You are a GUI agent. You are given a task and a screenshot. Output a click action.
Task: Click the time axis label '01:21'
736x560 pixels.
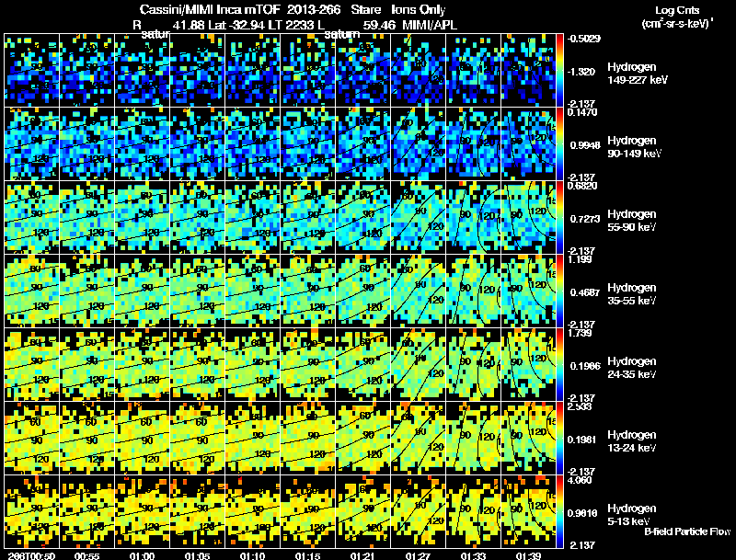363,555
